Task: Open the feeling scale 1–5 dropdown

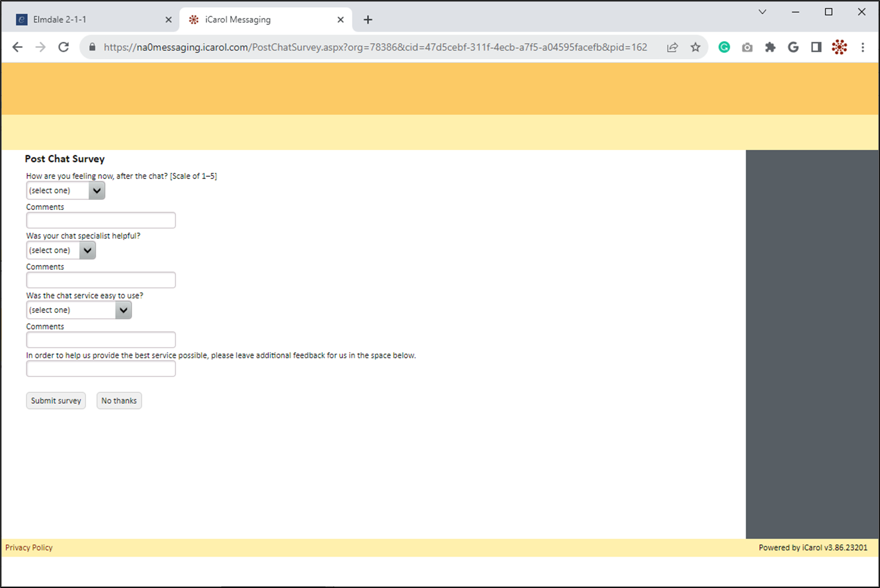Action: point(65,190)
